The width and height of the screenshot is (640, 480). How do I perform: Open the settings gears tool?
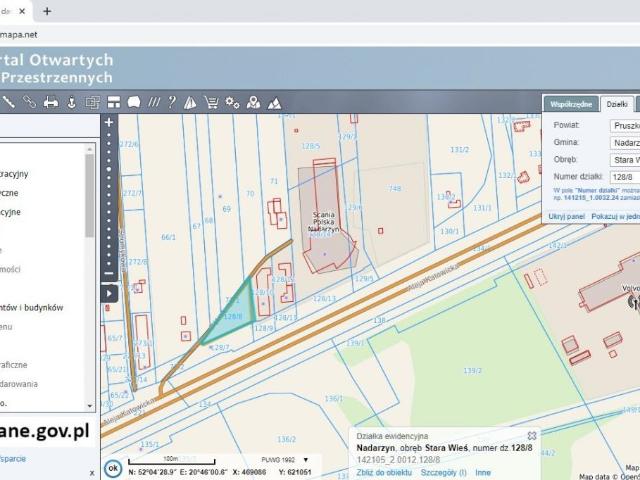[x=232, y=101]
